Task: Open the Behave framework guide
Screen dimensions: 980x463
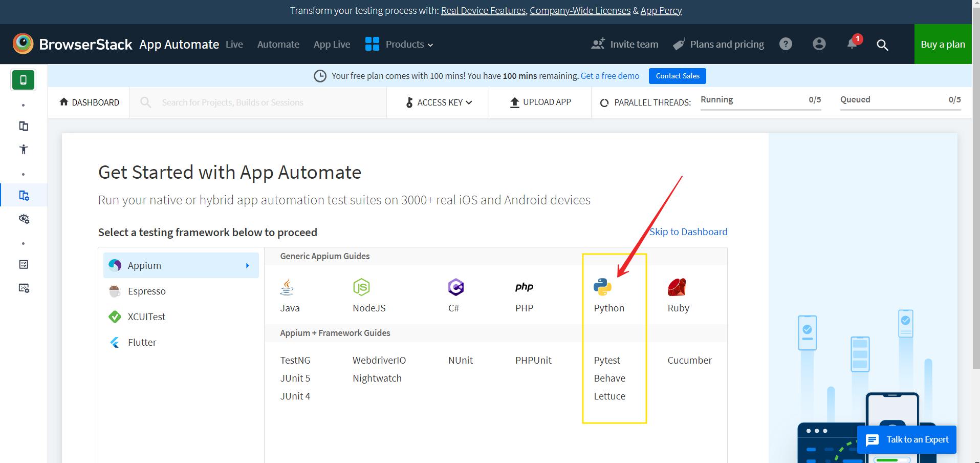Action: click(609, 378)
